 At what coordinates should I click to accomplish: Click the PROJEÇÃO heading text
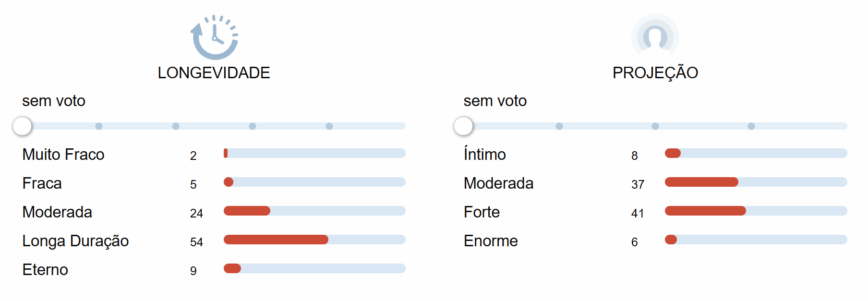(x=655, y=72)
